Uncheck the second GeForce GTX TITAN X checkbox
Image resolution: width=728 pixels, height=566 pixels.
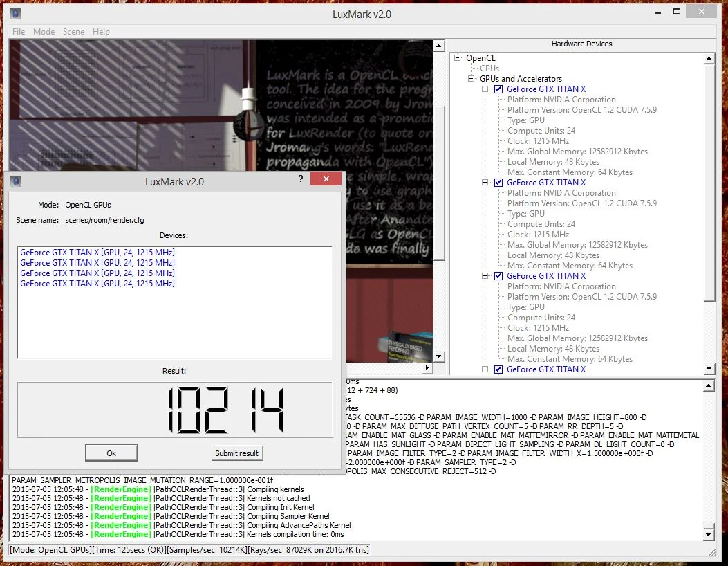coord(498,183)
